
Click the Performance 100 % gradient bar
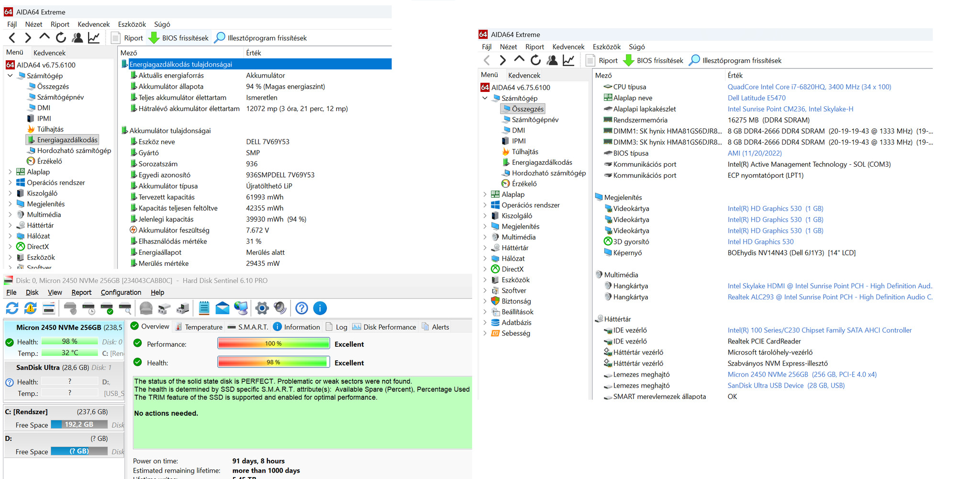pos(274,343)
